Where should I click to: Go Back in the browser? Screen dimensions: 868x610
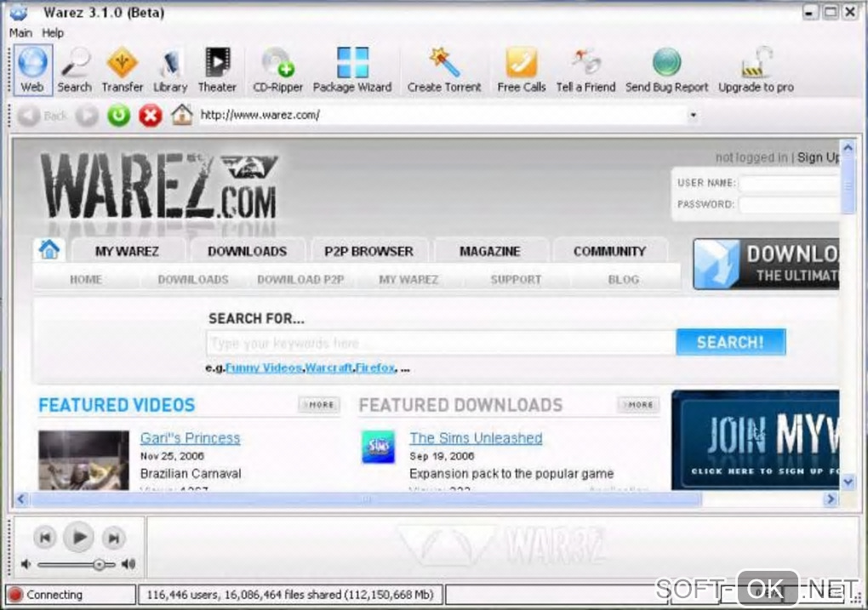pos(42,116)
